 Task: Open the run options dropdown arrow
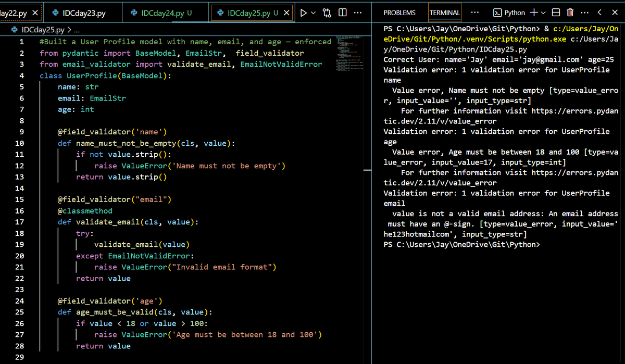(314, 12)
